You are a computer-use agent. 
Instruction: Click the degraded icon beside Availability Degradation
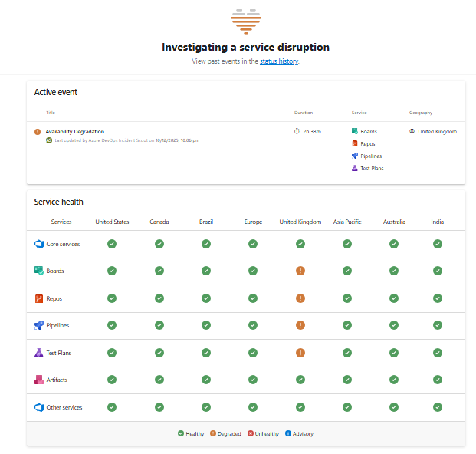(38, 132)
